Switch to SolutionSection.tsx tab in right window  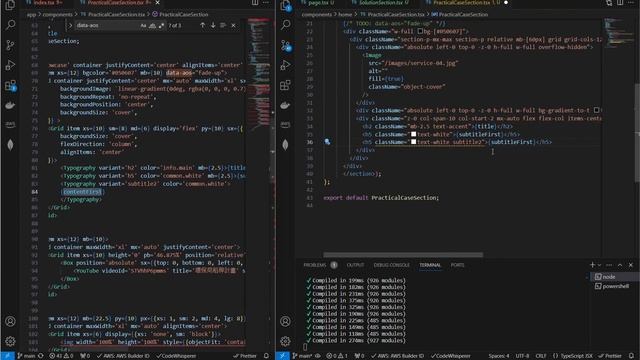coord(380,2)
